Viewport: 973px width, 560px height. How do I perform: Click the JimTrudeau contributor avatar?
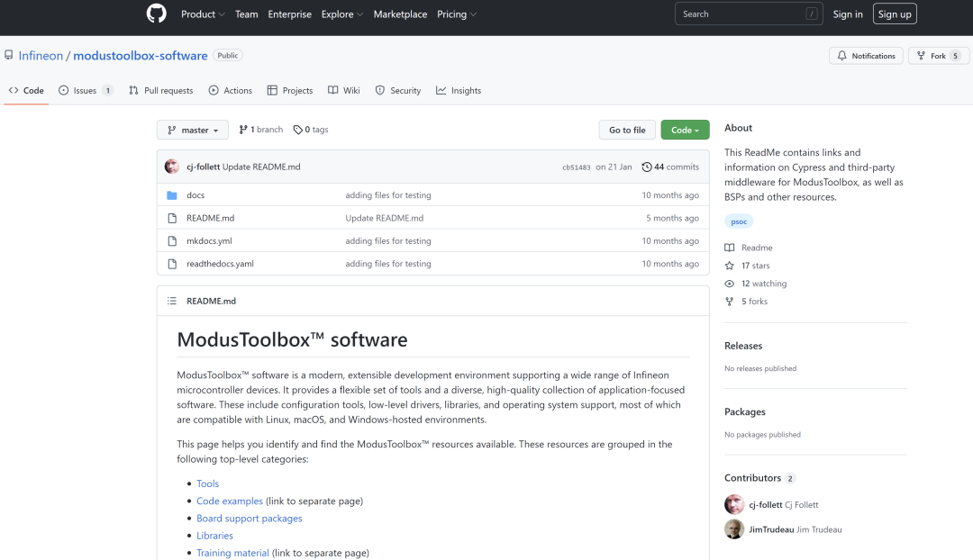[x=734, y=529]
